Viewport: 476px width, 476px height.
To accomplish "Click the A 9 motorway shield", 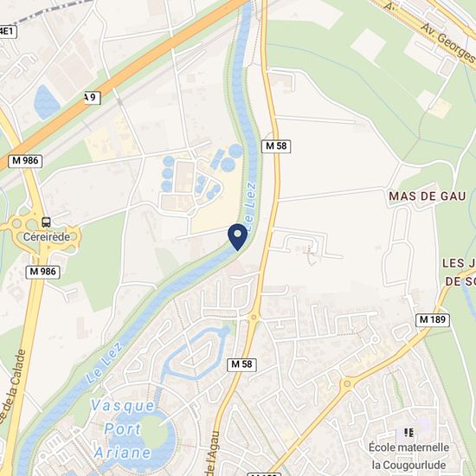I will point(92,98).
